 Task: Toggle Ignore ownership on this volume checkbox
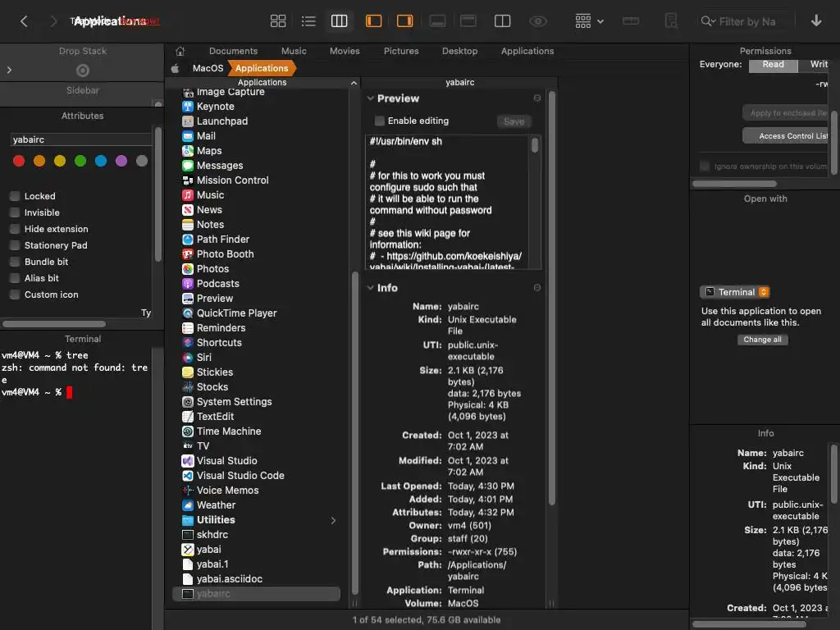point(705,167)
